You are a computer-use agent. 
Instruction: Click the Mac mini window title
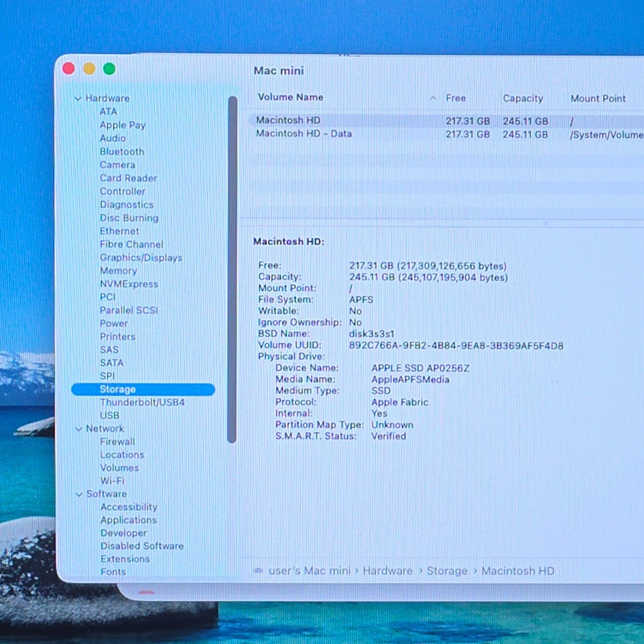pyautogui.click(x=279, y=71)
